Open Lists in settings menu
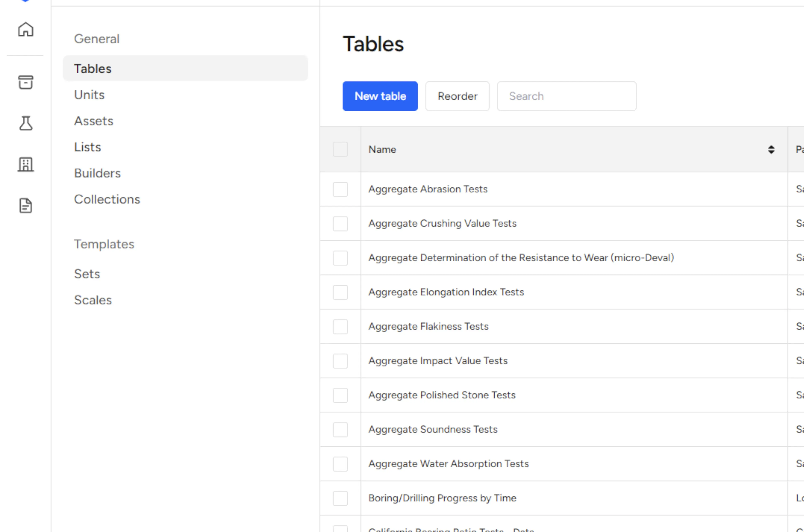 88,147
